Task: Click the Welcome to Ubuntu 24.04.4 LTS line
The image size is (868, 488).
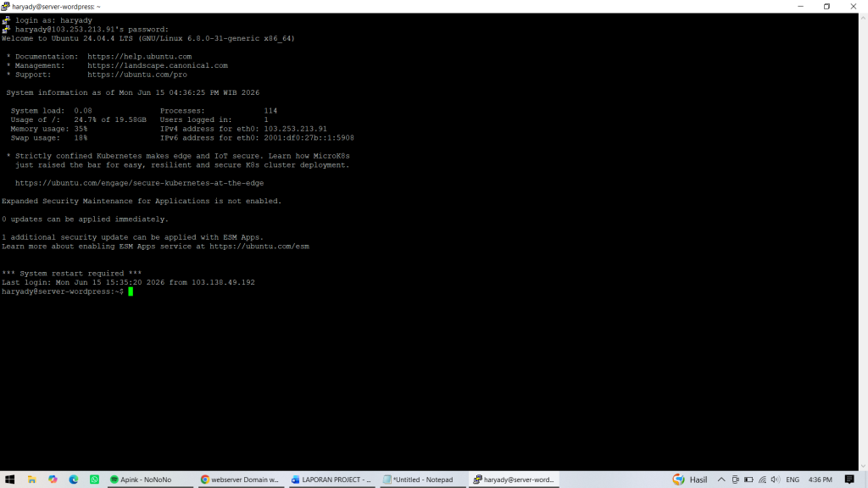Action: (x=148, y=38)
